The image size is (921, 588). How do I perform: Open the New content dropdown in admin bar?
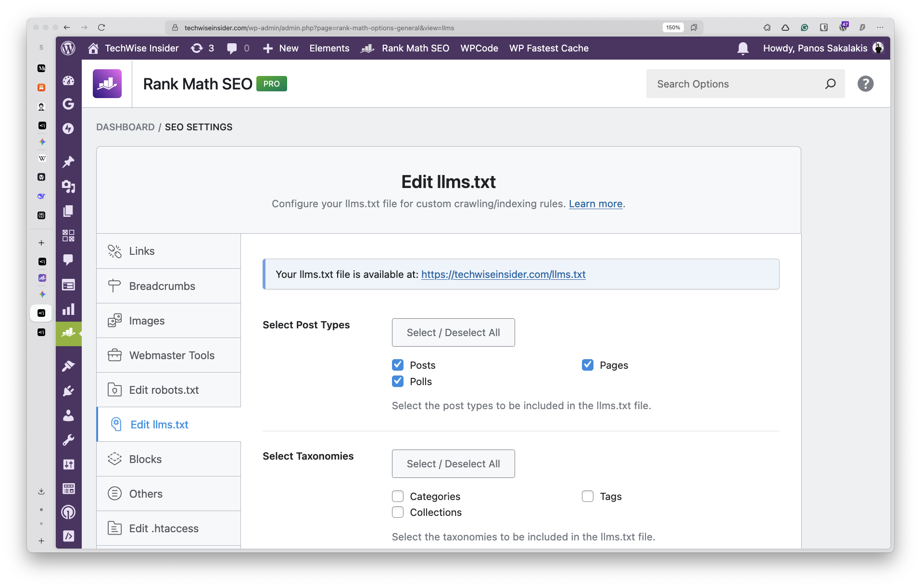[x=281, y=48]
